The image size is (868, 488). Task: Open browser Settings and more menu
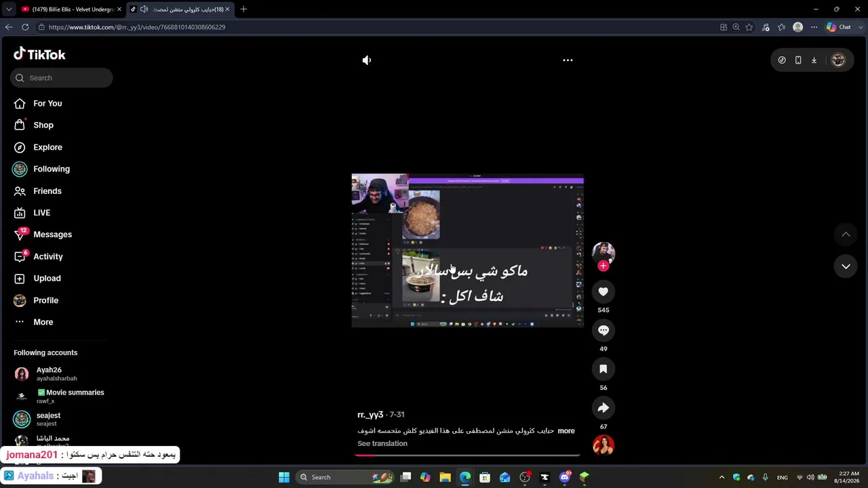click(814, 27)
